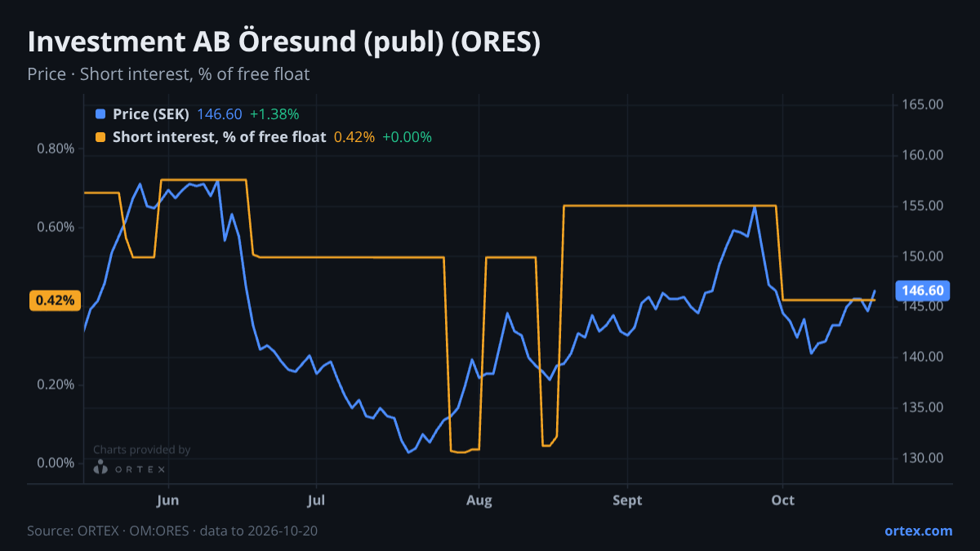Click the 0.42% value in the legend
The width and height of the screenshot is (980, 551).
354,137
